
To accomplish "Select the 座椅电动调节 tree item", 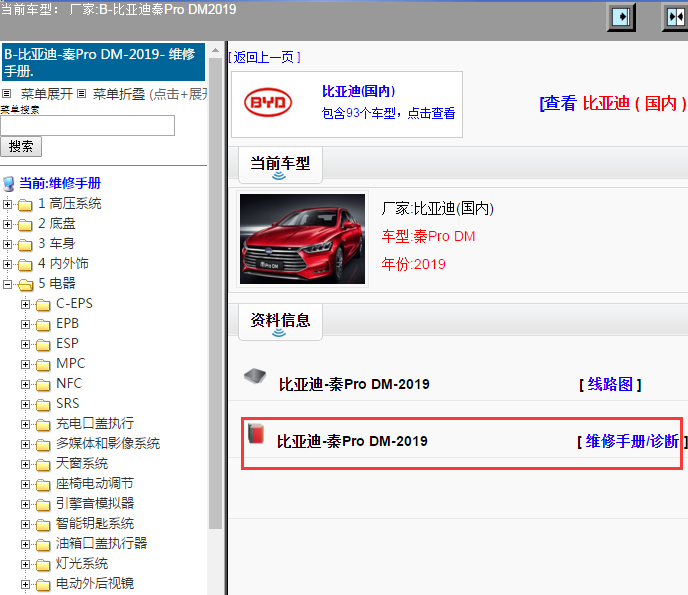I will pos(95,484).
